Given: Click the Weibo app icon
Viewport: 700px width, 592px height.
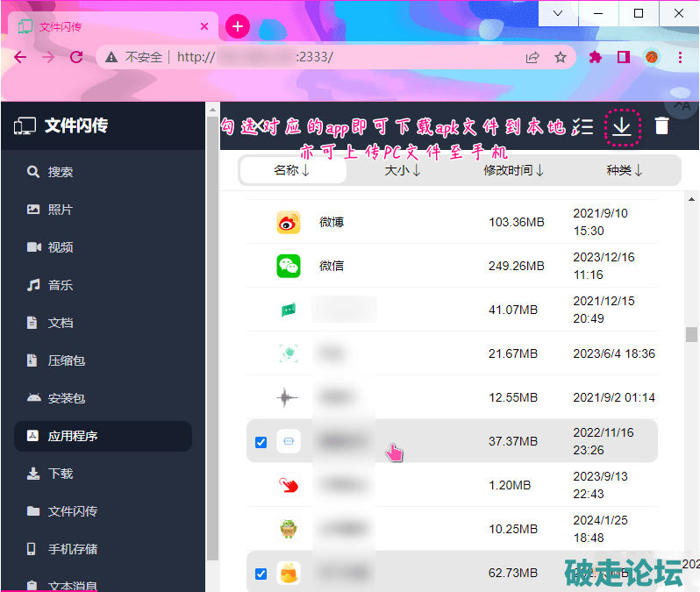Looking at the screenshot, I should [289, 223].
